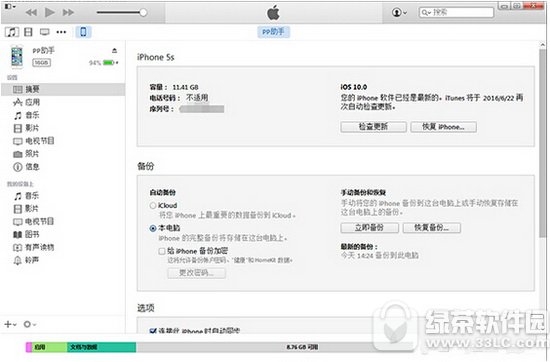Click the 文稿与数据 storage bar segment
Viewport: 550px width, 362px height.
pyautogui.click(x=101, y=347)
